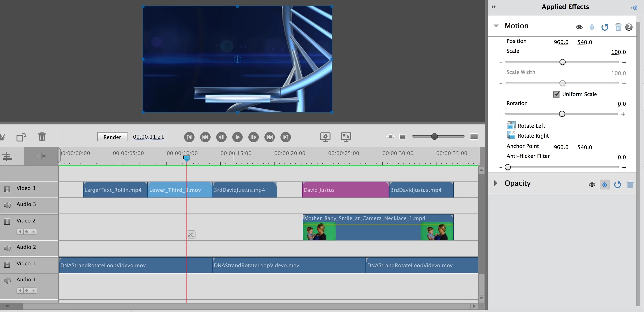The height and width of the screenshot is (312, 644).
Task: Click the timeline zoom slider handle
Action: tap(435, 136)
